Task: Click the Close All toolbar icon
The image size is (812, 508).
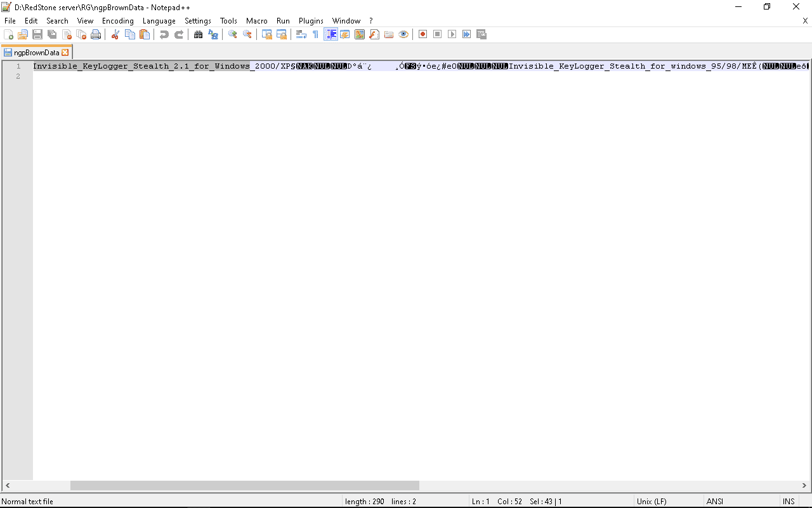Action: (81, 34)
